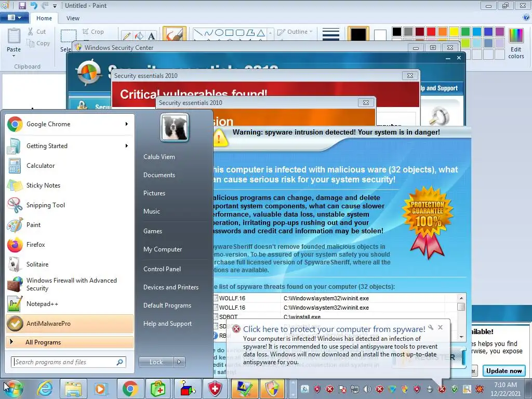Click the Paint Help question mark icon

pos(526,18)
